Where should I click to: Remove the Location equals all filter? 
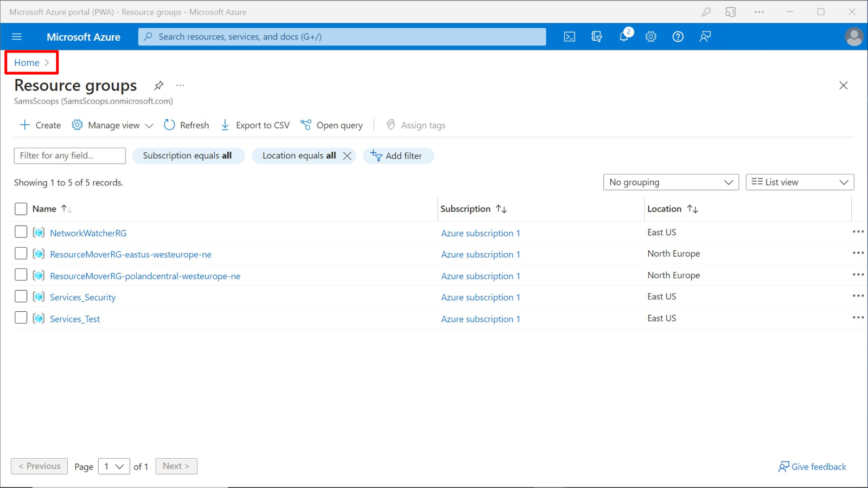coord(347,156)
